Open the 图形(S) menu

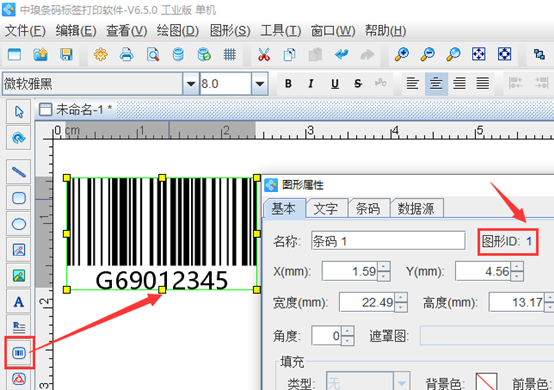tap(230, 31)
